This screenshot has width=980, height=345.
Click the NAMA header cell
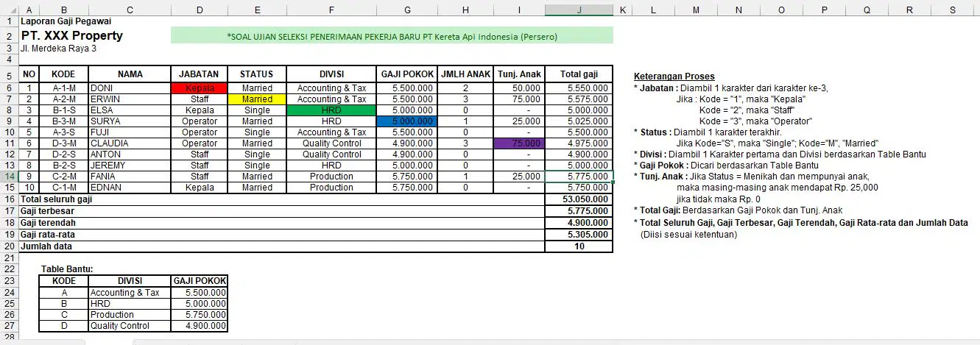tap(130, 74)
